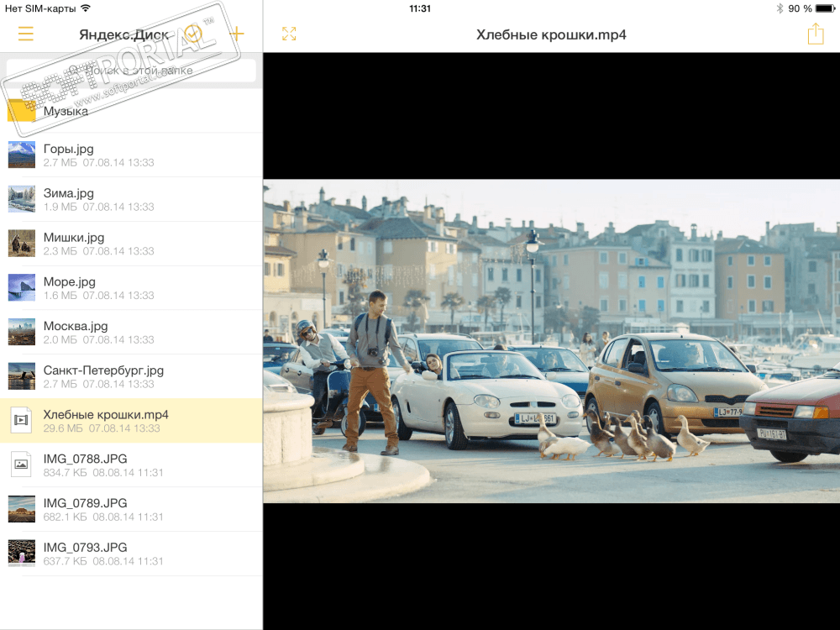The image size is (840, 630).
Task: Tap the video preview frame
Action: pos(551,341)
